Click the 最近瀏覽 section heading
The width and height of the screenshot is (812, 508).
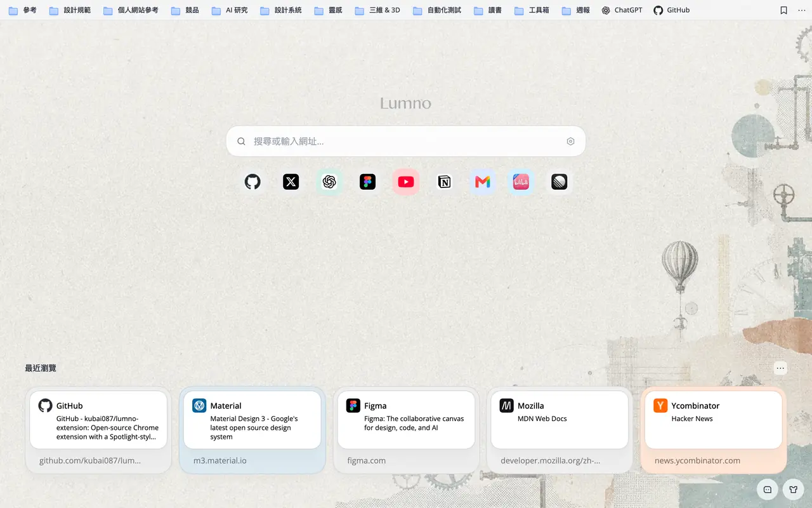(x=41, y=368)
